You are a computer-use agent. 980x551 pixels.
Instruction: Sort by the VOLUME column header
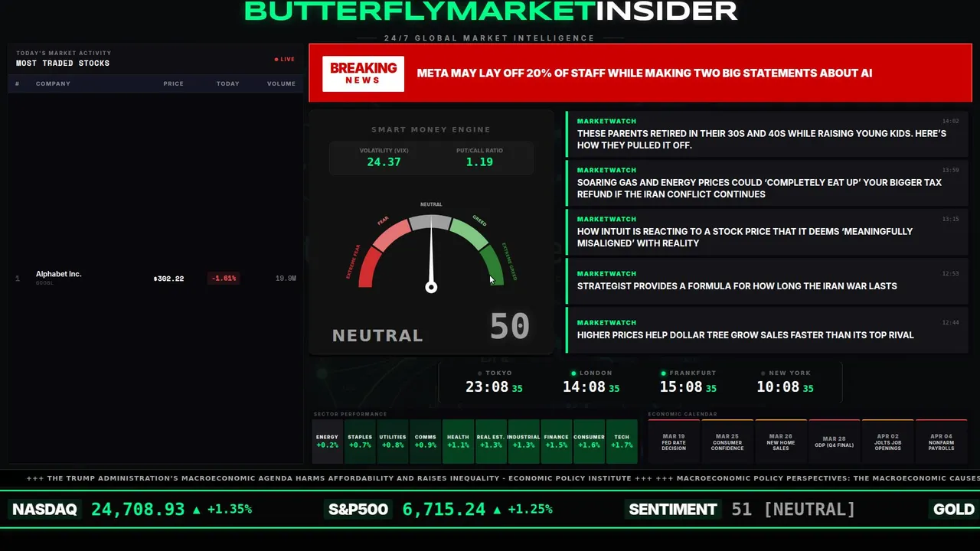(x=281, y=83)
